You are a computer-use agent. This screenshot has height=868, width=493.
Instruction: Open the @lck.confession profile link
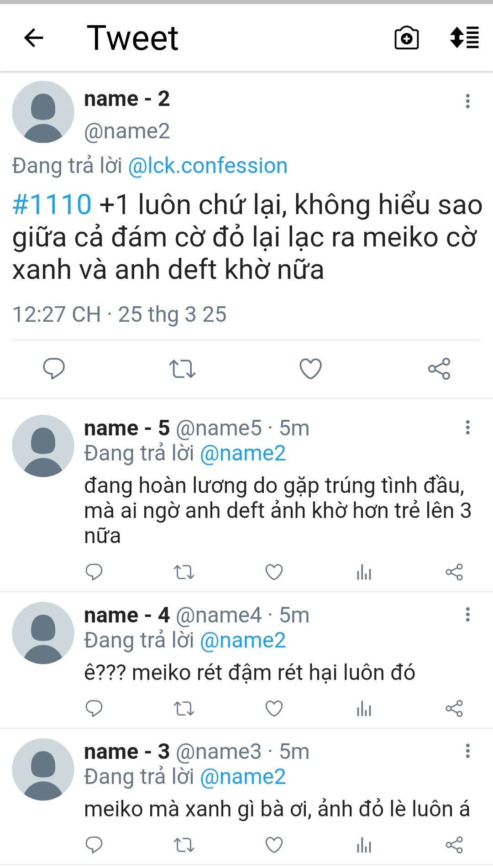pyautogui.click(x=208, y=166)
